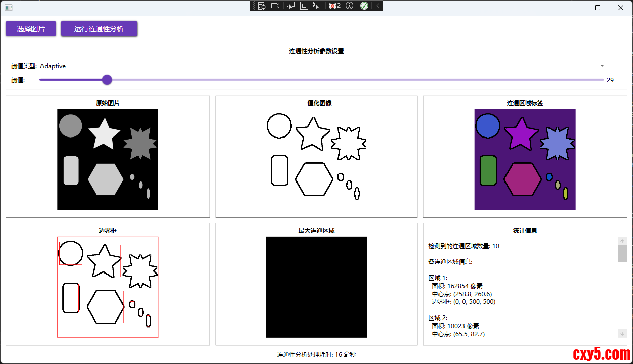Enable track focused element icon
This screenshot has width=633, height=364.
(x=317, y=6)
